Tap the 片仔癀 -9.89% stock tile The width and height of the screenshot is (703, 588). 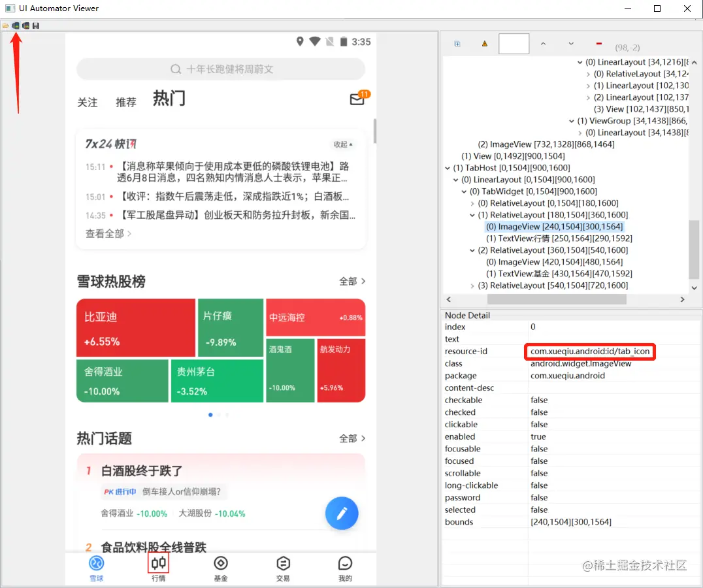pyautogui.click(x=231, y=328)
